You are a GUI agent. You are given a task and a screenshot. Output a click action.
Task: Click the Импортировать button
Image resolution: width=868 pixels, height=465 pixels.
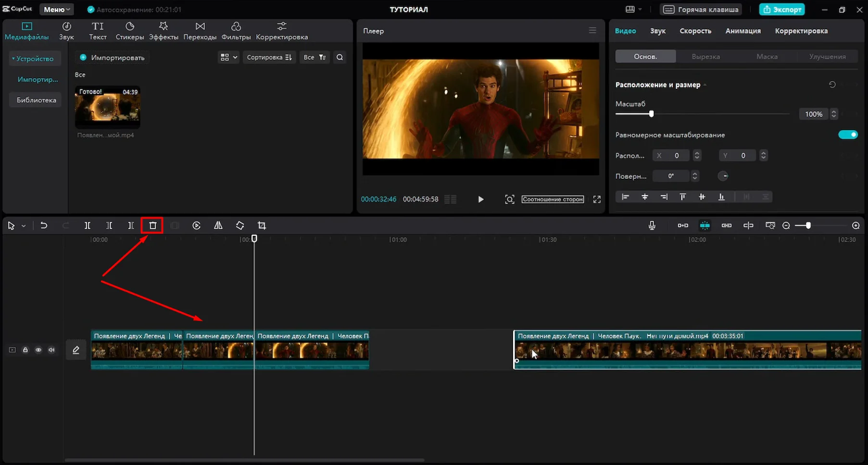click(112, 58)
